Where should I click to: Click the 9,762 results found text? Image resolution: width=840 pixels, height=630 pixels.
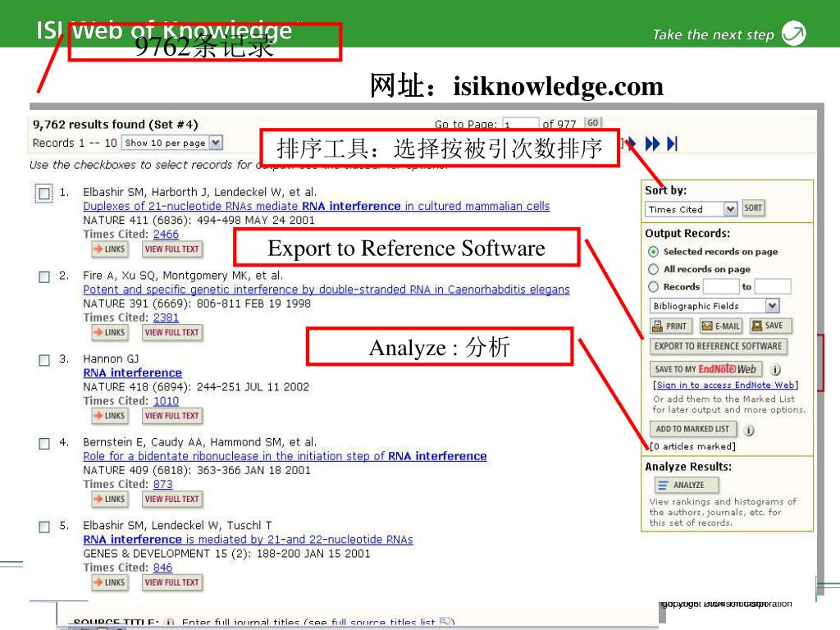point(115,125)
